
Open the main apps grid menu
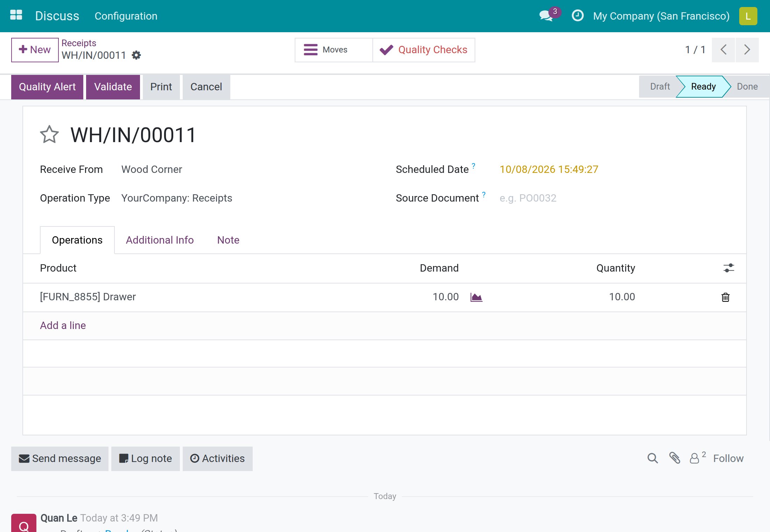pyautogui.click(x=16, y=15)
